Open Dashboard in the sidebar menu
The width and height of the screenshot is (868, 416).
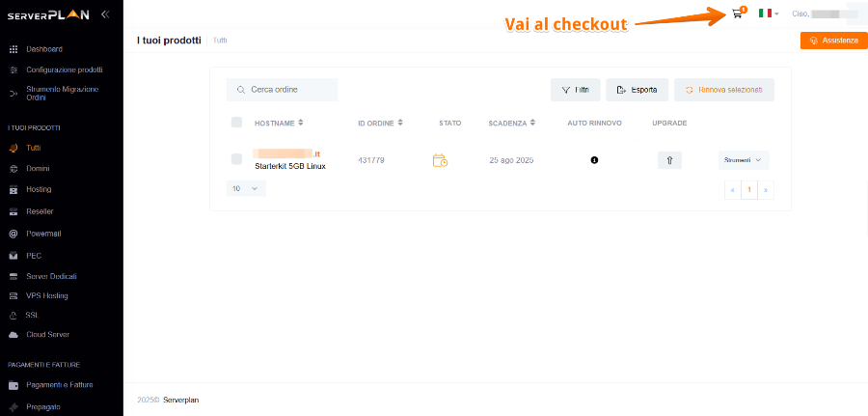[43, 49]
